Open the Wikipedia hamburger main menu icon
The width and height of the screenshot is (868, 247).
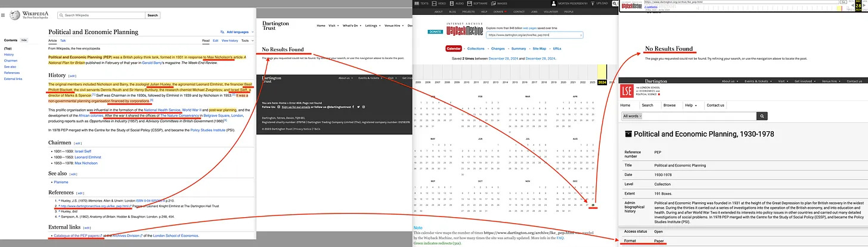pos(3,15)
